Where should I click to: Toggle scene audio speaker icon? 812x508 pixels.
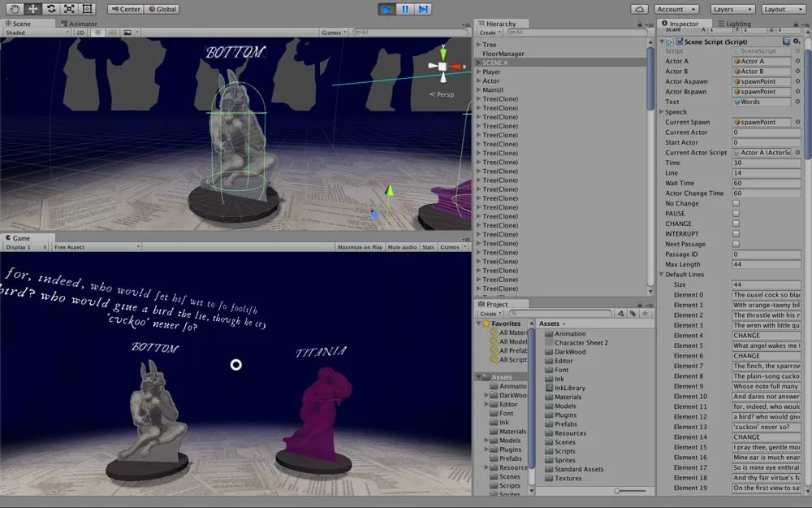(112, 33)
